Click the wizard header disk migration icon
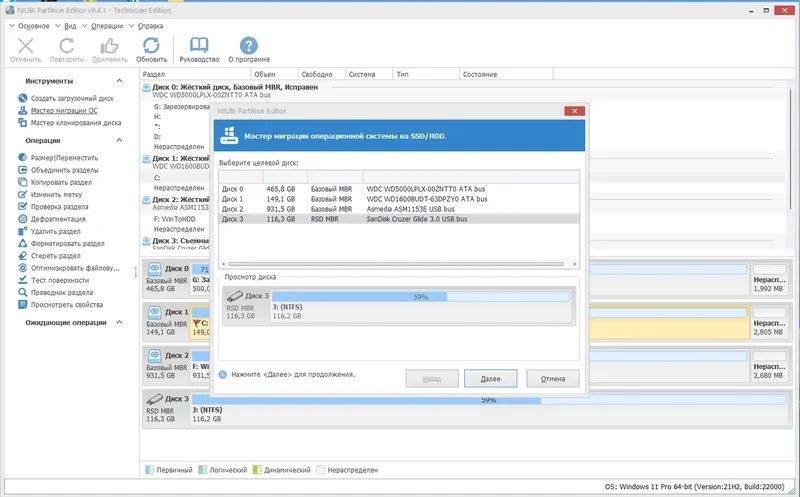The width and height of the screenshot is (800, 497). coord(229,136)
